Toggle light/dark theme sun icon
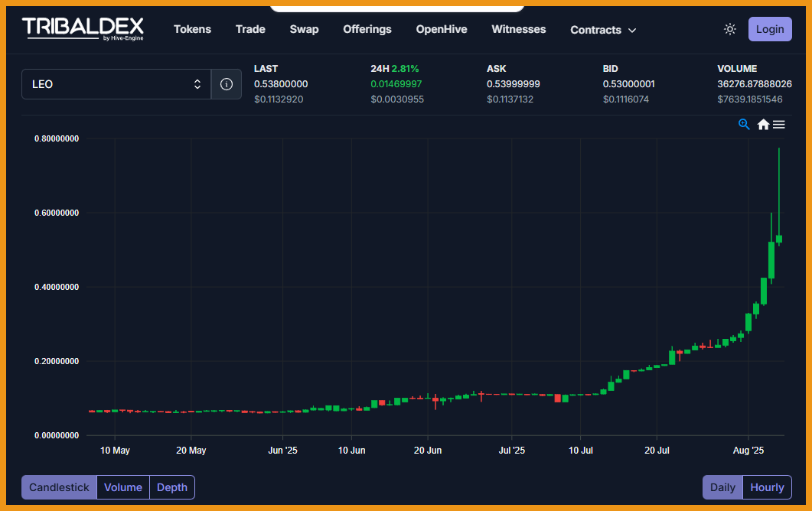 (x=729, y=29)
